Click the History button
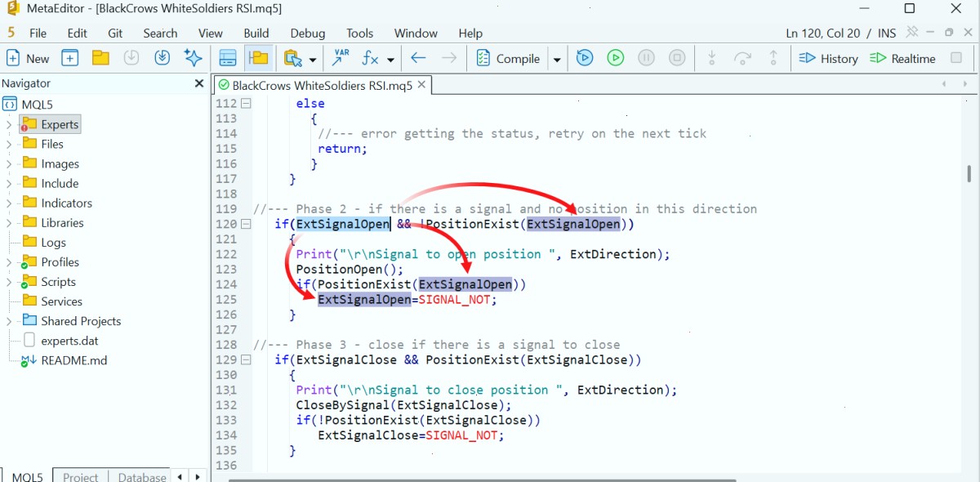This screenshot has height=482, width=980. (x=828, y=58)
